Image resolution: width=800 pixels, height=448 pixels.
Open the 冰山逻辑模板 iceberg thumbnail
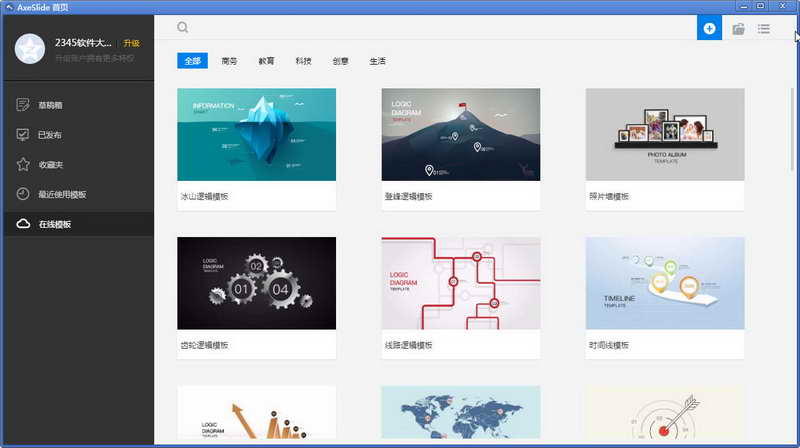pyautogui.click(x=257, y=134)
